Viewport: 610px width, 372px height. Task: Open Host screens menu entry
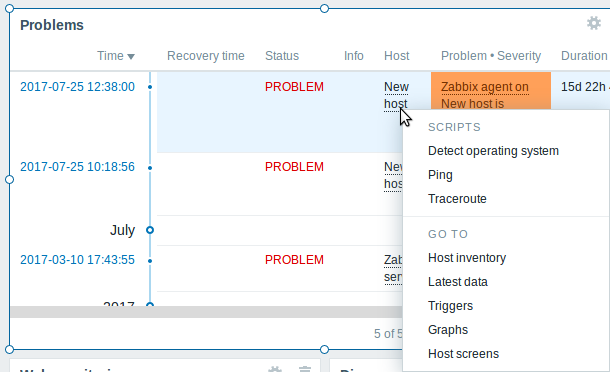463,354
